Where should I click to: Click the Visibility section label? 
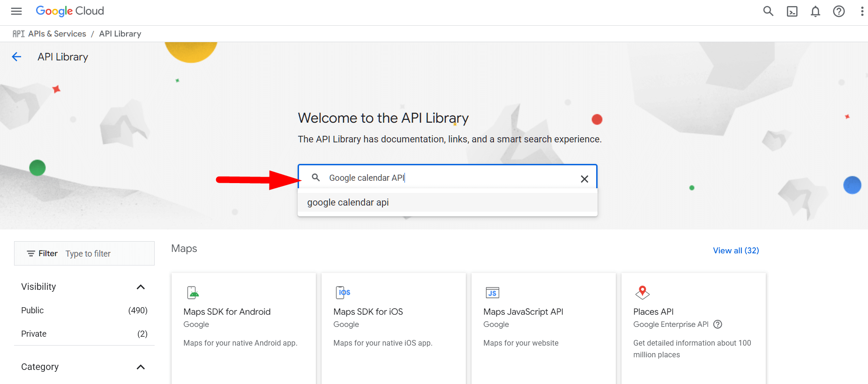pyautogui.click(x=38, y=287)
